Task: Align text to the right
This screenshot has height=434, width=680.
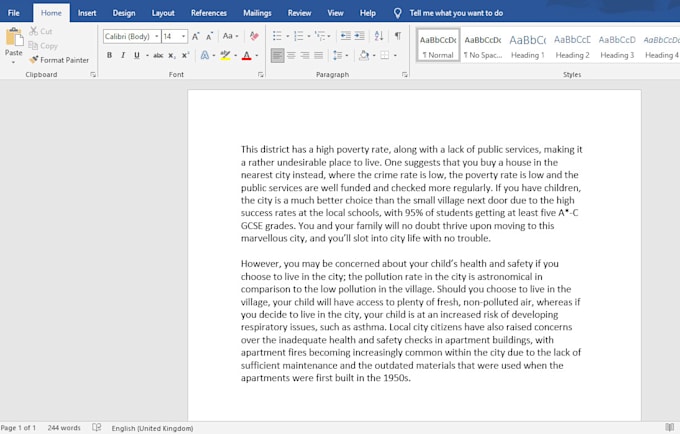Action: tap(305, 55)
